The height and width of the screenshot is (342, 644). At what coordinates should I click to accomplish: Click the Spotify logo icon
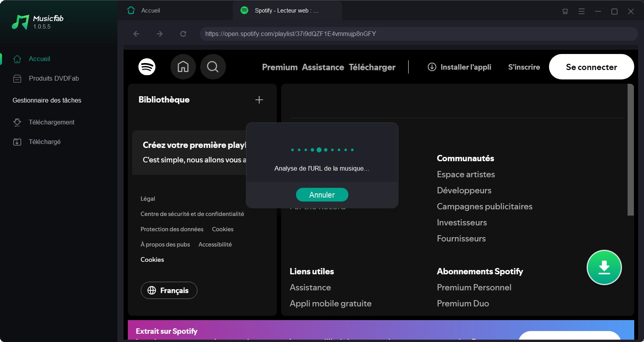click(x=147, y=67)
